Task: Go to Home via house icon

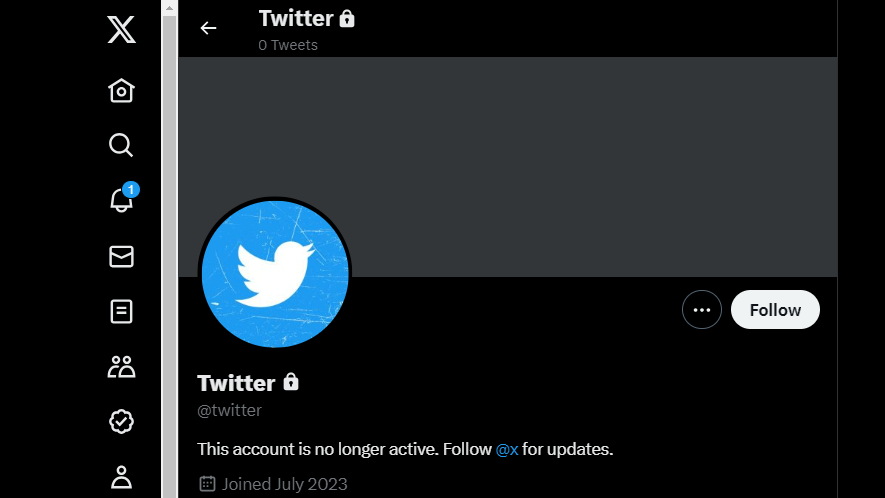Action: point(121,90)
